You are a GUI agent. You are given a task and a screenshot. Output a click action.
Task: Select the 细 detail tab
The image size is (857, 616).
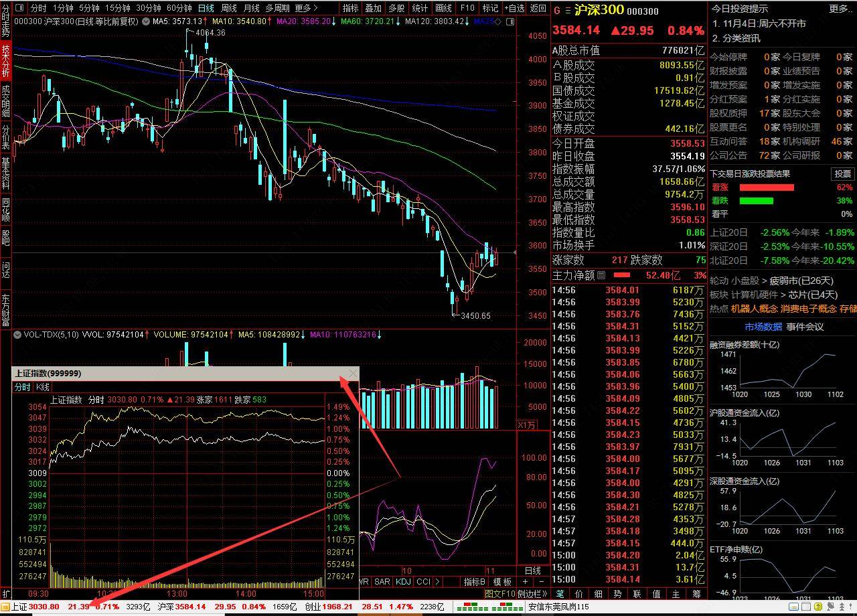click(598, 593)
